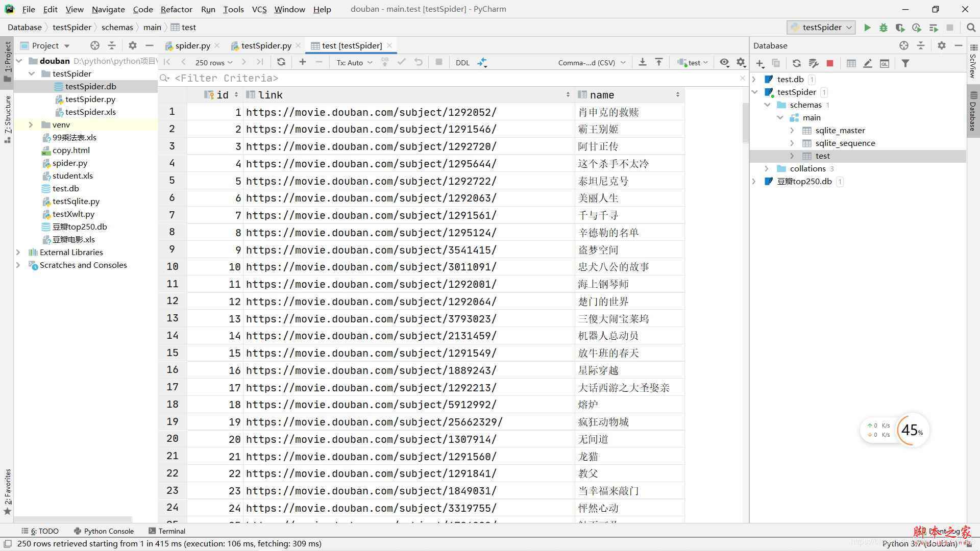The height and width of the screenshot is (551, 980).
Task: Open the VCS menu
Action: pyautogui.click(x=259, y=9)
